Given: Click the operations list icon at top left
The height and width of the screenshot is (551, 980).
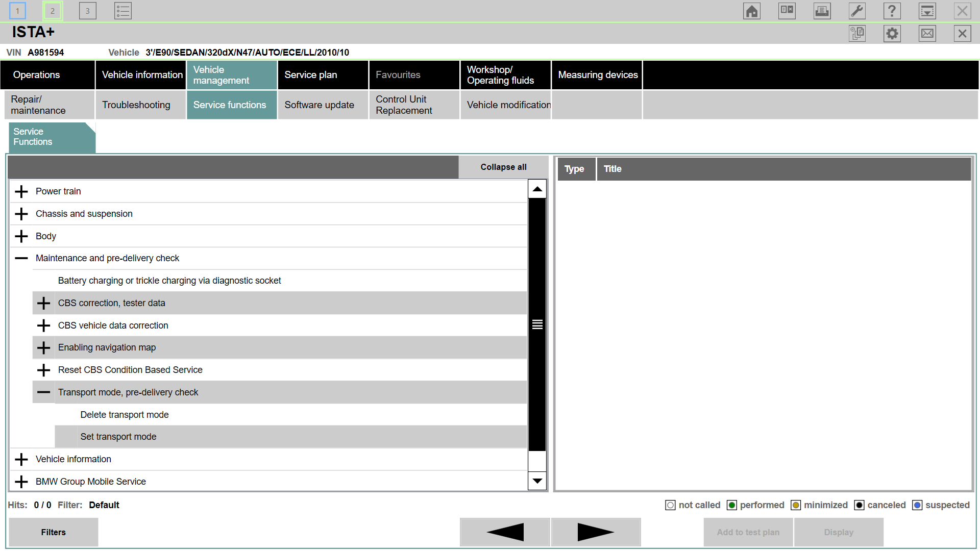Looking at the screenshot, I should (x=123, y=11).
